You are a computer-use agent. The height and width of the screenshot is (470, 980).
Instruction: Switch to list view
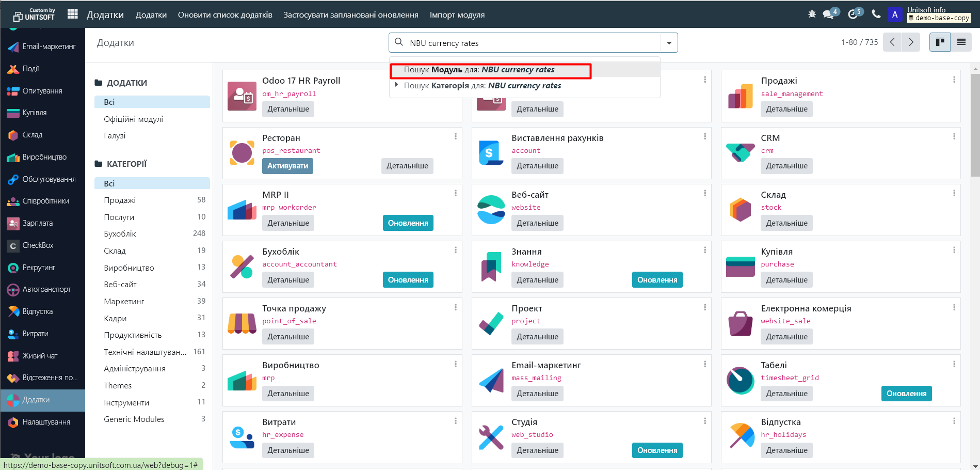(961, 42)
